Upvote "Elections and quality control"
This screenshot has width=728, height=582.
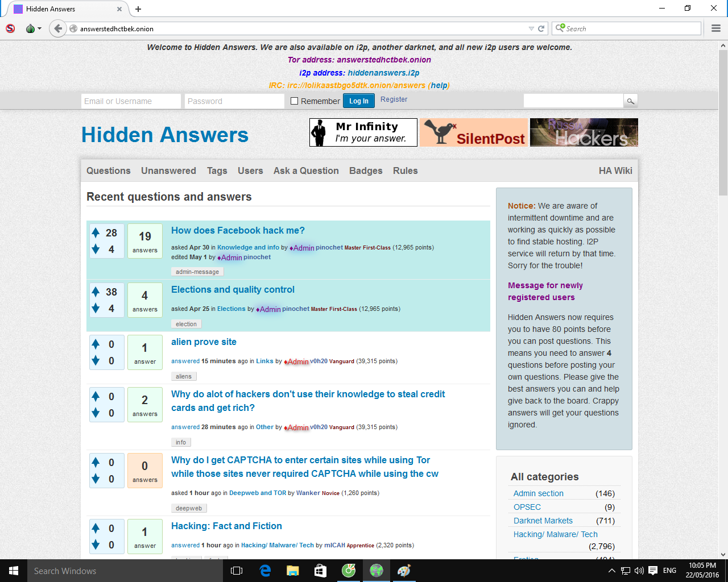tap(96, 292)
